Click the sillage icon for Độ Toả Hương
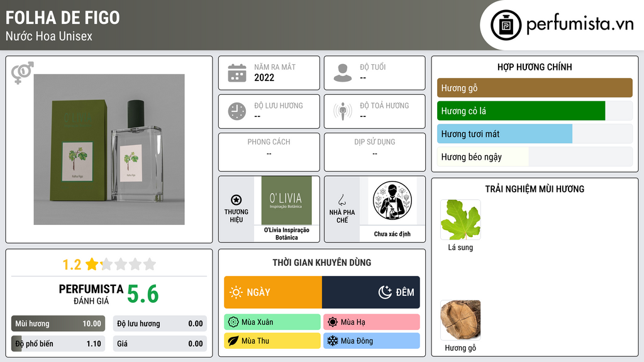 pyautogui.click(x=343, y=111)
